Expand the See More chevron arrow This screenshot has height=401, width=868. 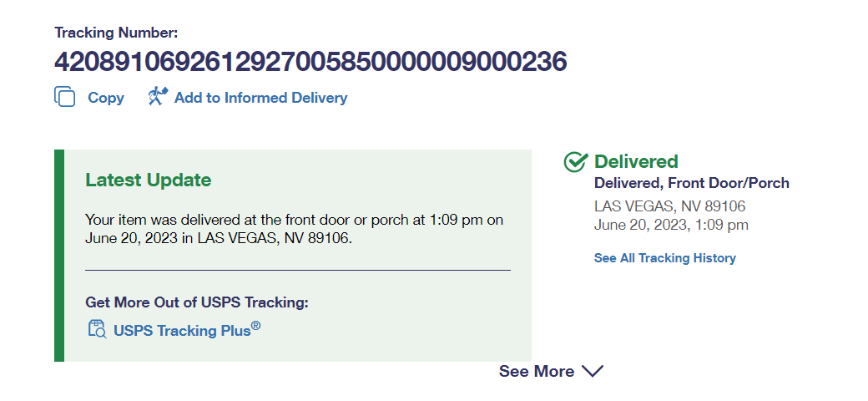coord(592,371)
